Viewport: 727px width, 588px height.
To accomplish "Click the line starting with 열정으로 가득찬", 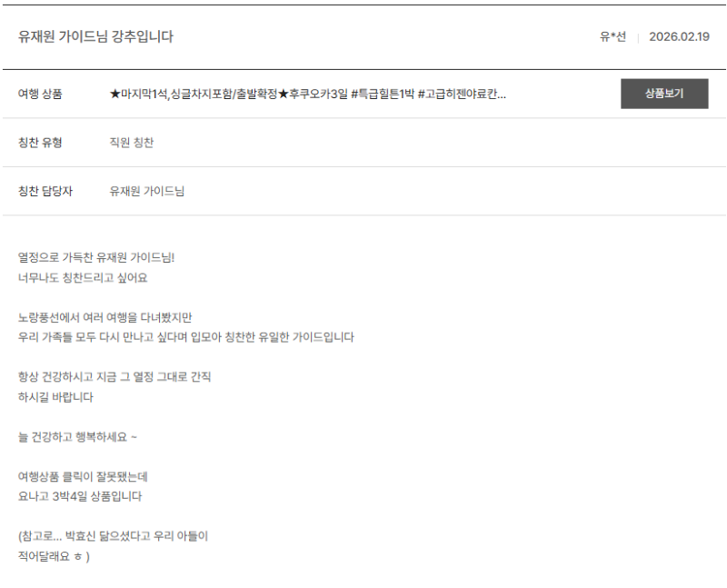I will 95,257.
